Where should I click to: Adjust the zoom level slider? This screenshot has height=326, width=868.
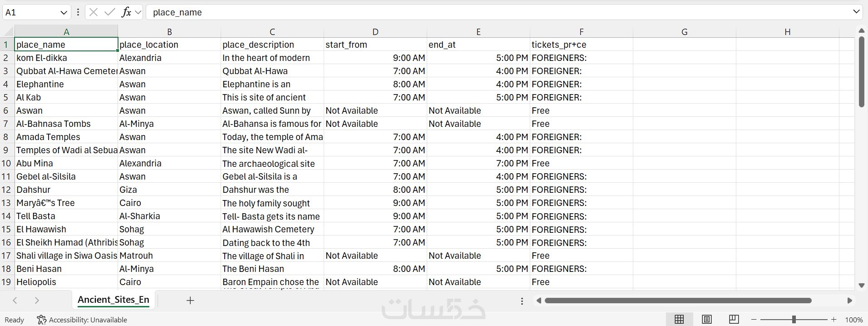[794, 320]
